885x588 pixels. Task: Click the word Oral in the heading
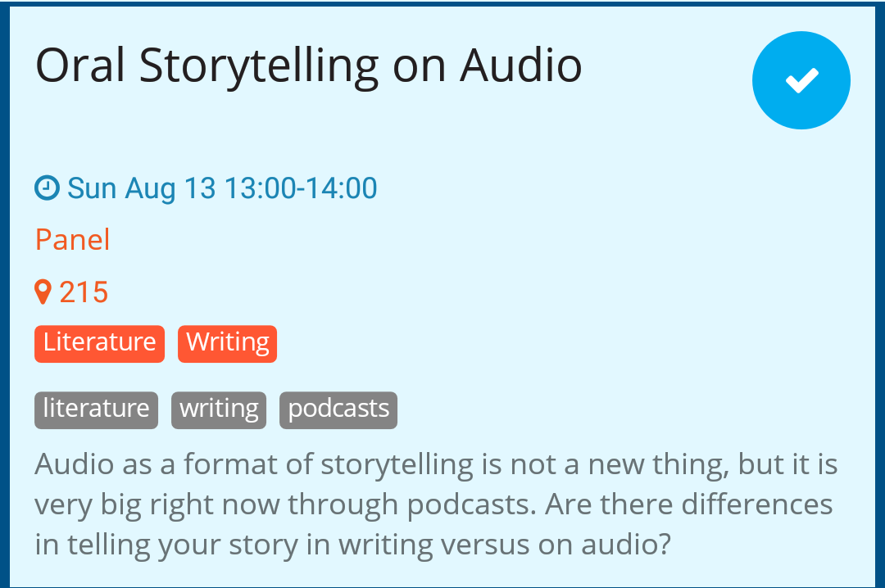point(80,66)
